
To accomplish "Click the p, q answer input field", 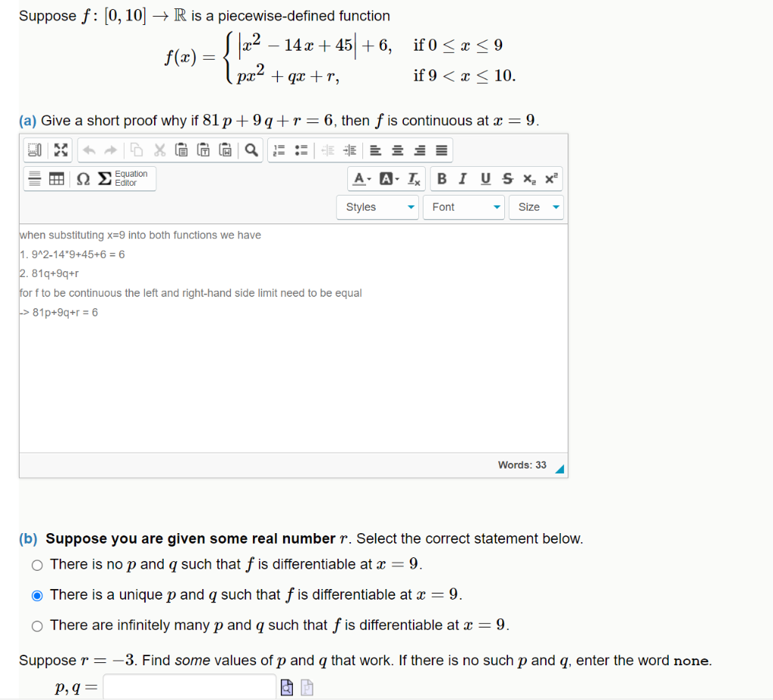I will (189, 686).
